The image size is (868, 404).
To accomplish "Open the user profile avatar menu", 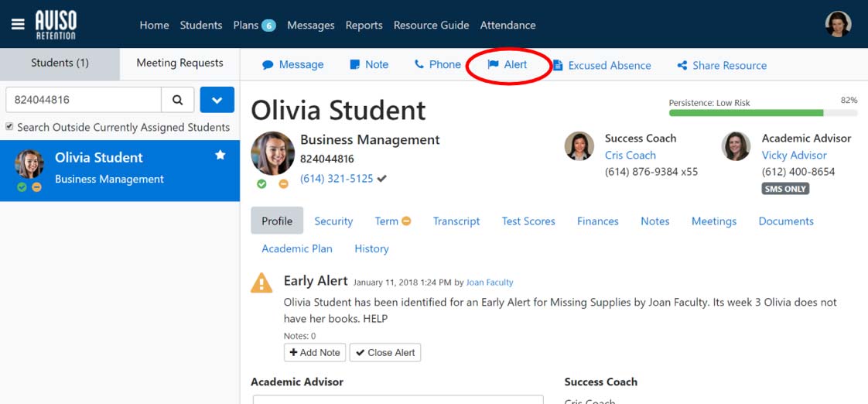I will point(838,25).
